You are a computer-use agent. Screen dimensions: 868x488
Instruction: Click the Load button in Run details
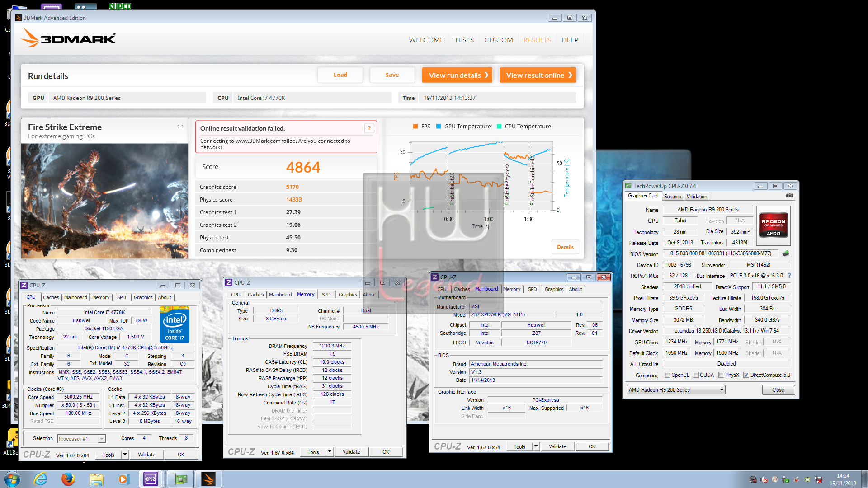click(340, 75)
